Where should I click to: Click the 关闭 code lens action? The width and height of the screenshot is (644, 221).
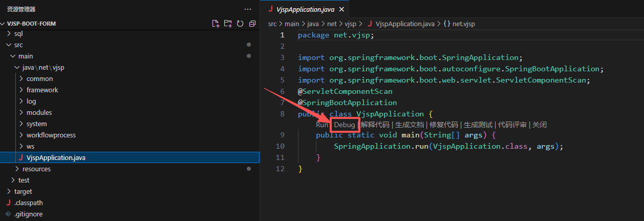click(x=540, y=125)
